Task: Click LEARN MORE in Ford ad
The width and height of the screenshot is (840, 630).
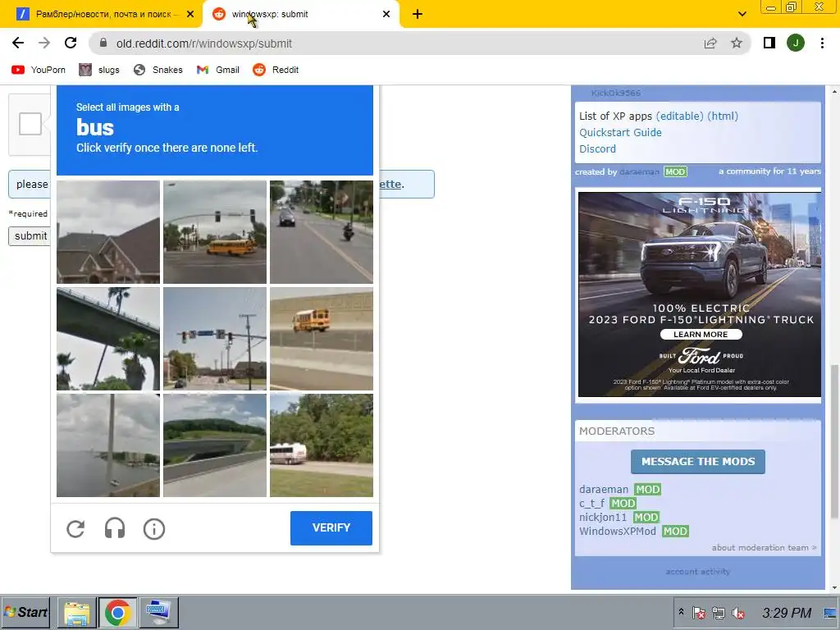Action: pyautogui.click(x=701, y=335)
